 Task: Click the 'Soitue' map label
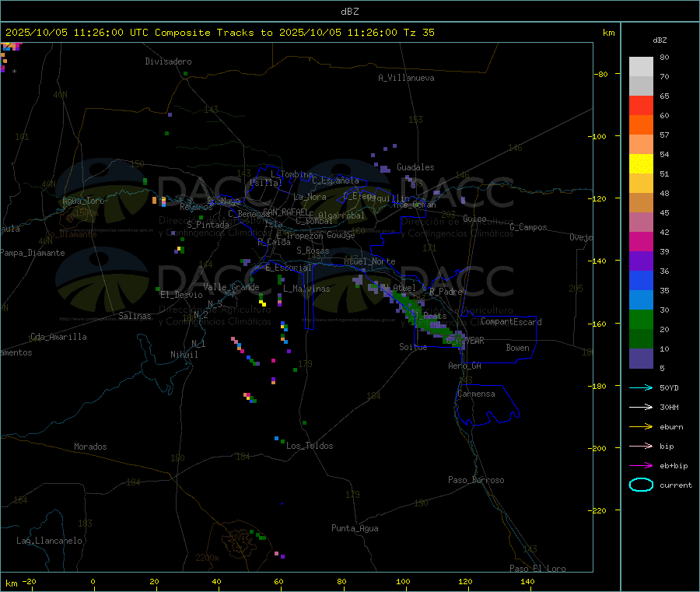413,347
